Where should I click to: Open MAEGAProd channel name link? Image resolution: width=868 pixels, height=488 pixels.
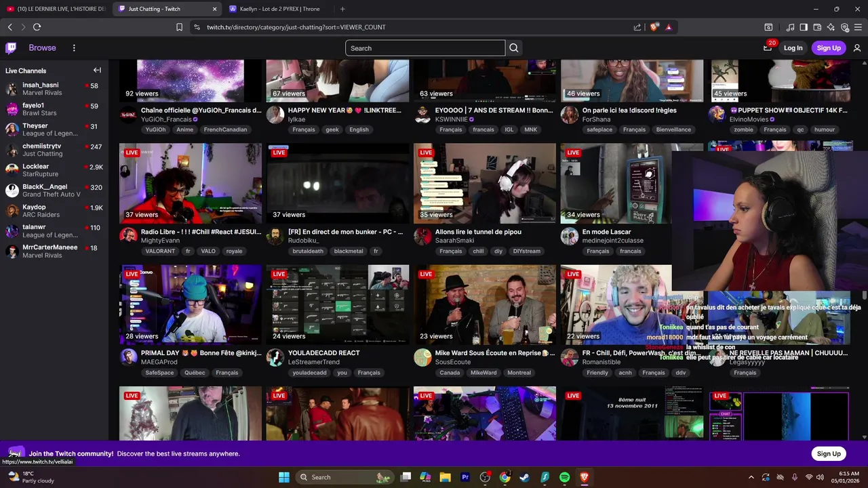[159, 362]
